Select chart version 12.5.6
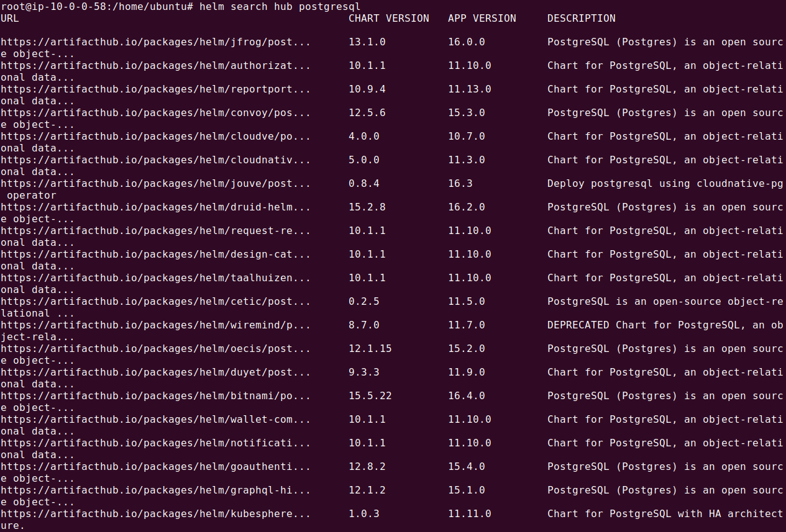Viewport: 786px width, 532px height. click(x=367, y=113)
